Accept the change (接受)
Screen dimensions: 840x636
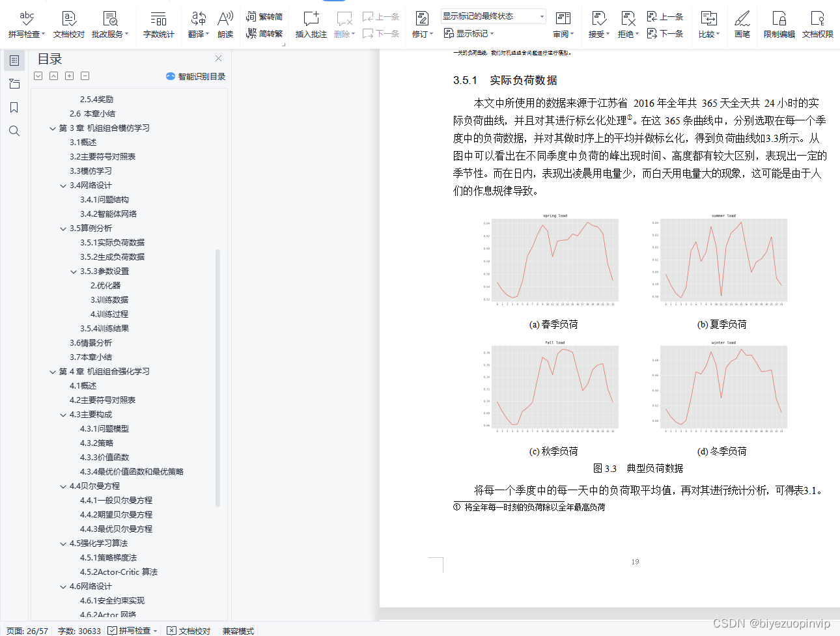coord(599,25)
